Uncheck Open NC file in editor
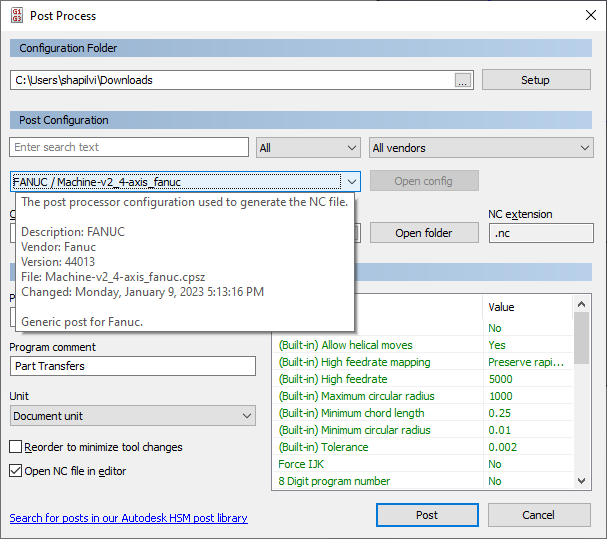 16,471
